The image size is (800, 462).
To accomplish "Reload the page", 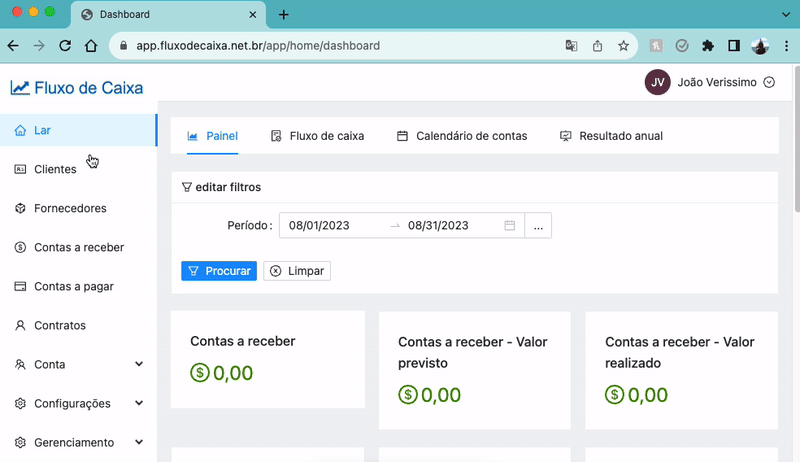I will click(x=65, y=46).
